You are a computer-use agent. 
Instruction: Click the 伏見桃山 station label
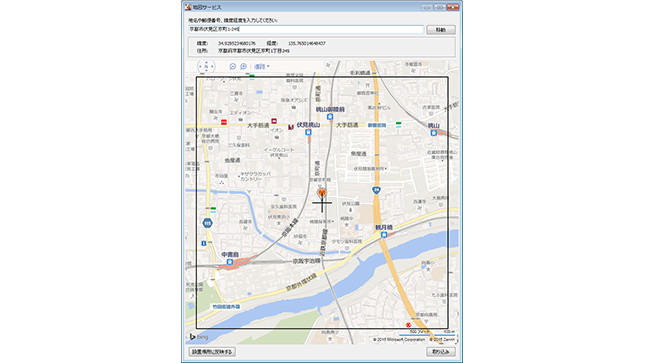tap(308, 125)
